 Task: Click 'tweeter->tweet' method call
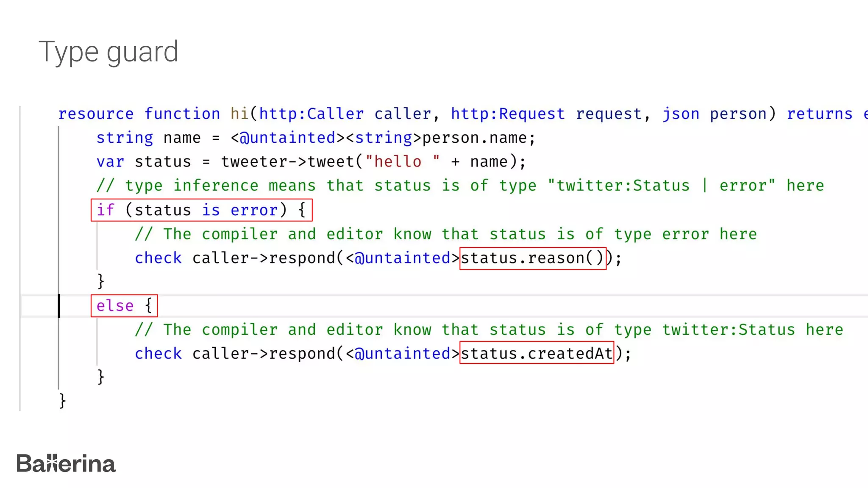288,162
